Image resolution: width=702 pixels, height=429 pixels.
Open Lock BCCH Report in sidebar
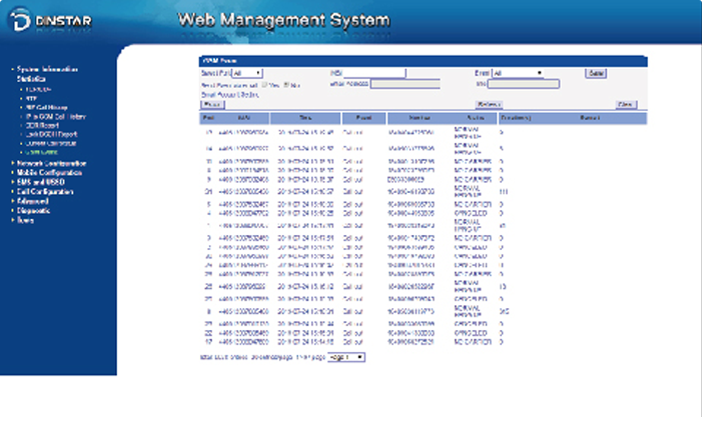pos(51,134)
